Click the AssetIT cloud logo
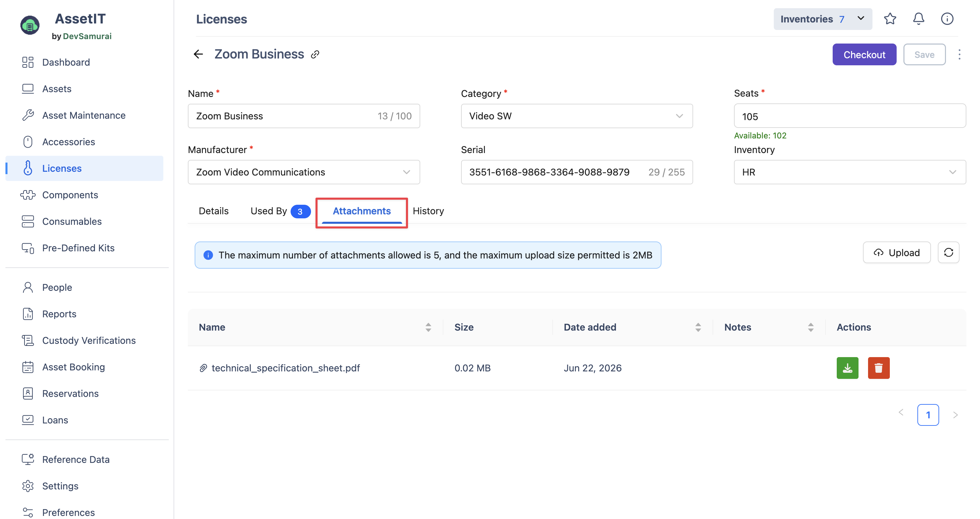 [x=30, y=25]
